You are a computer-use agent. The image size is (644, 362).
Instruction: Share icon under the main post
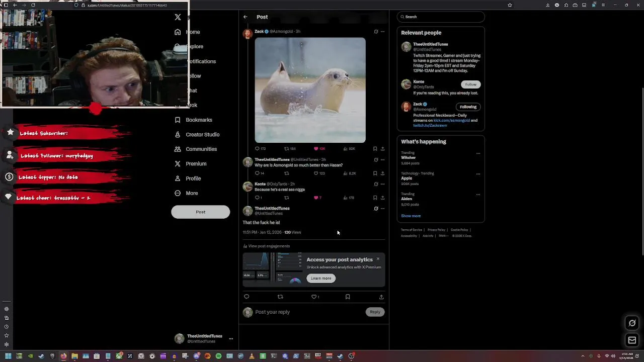click(x=381, y=297)
